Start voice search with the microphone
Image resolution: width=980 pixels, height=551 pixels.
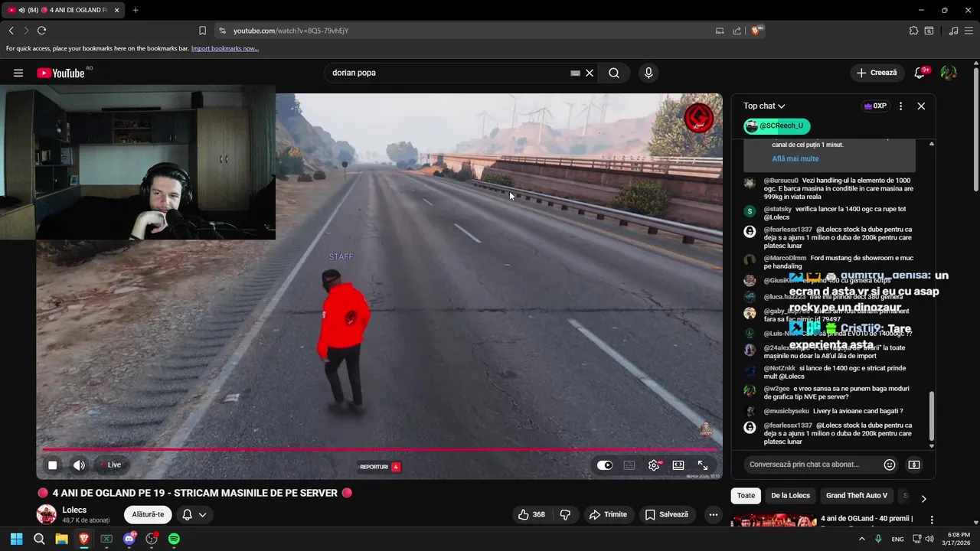point(648,73)
